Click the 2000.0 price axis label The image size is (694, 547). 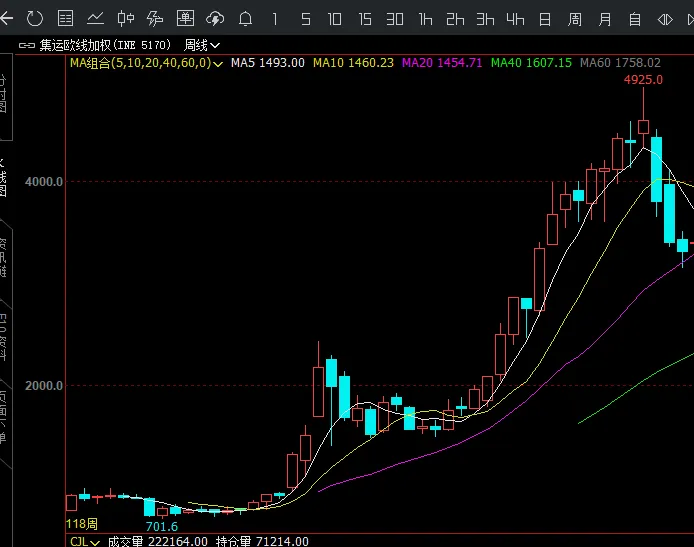pos(43,386)
